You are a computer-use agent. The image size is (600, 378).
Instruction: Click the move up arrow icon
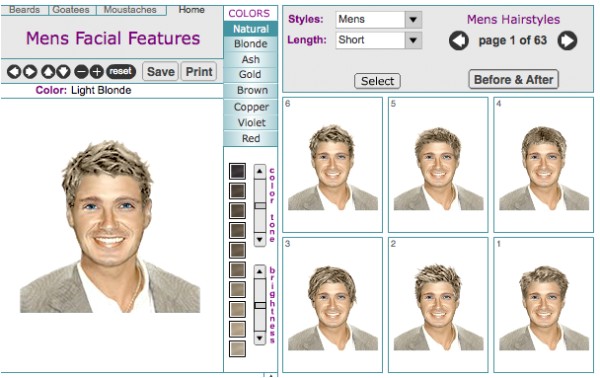click(x=48, y=72)
